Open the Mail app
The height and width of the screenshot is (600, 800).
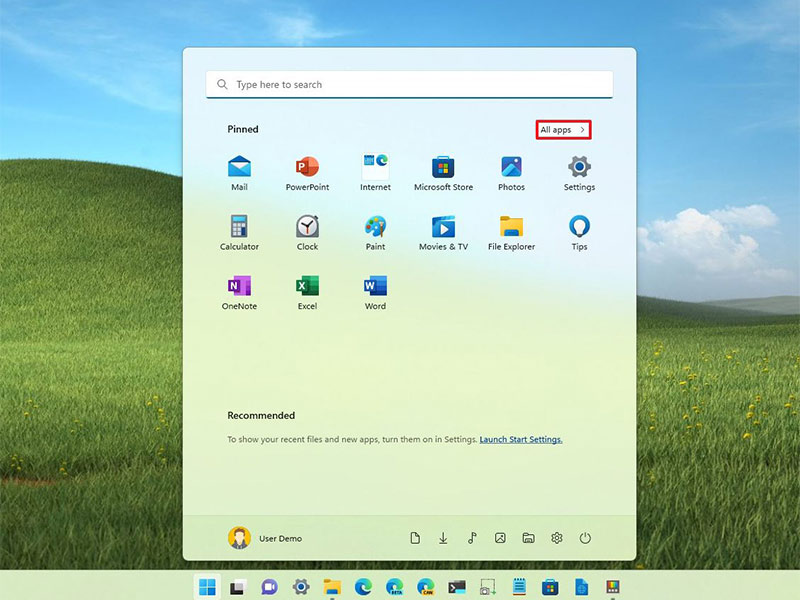pyautogui.click(x=239, y=173)
